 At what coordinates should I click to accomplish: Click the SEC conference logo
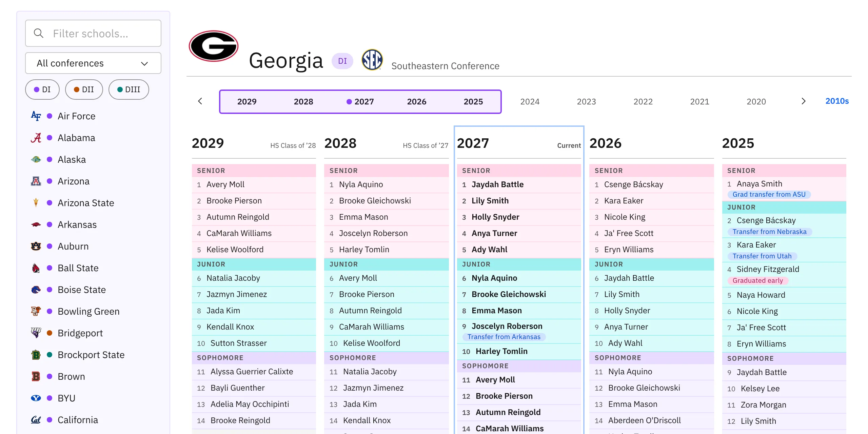point(372,60)
